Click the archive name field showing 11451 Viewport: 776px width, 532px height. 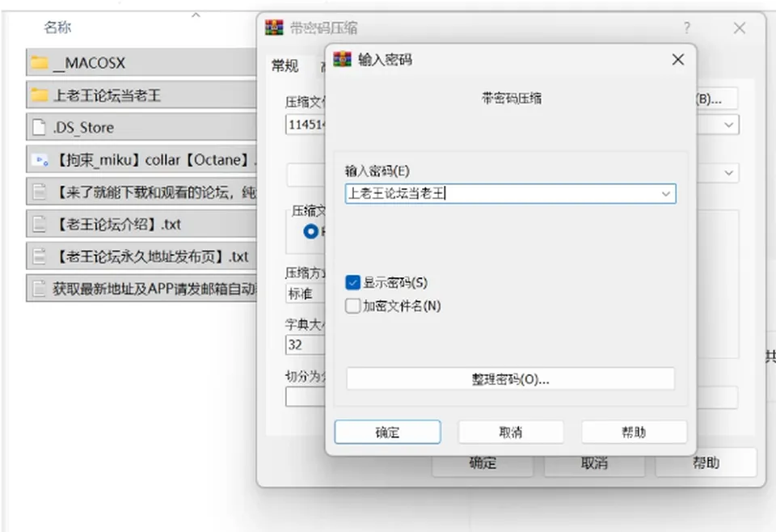[305, 125]
